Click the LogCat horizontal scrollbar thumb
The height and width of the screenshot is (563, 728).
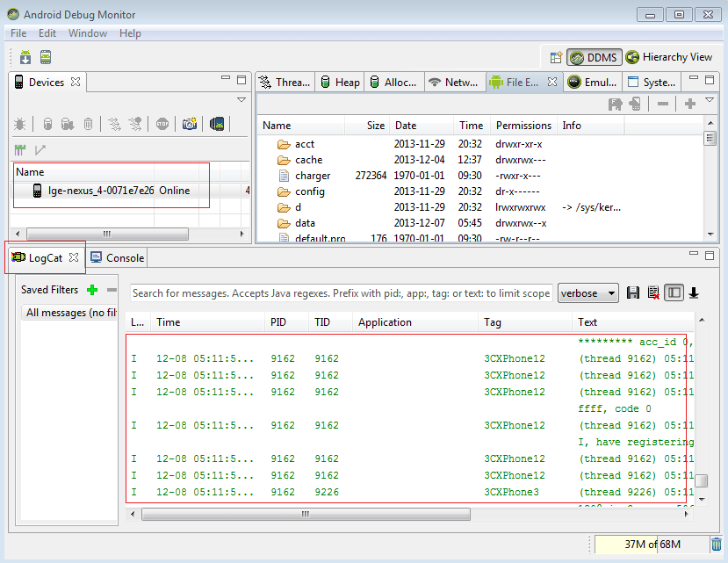click(x=306, y=514)
